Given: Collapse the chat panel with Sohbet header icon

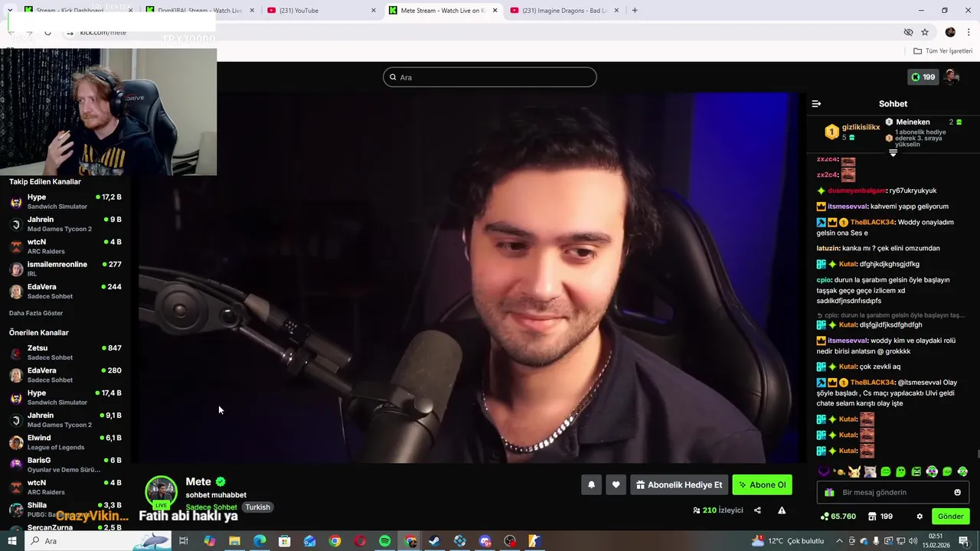Looking at the screenshot, I should tap(816, 103).
